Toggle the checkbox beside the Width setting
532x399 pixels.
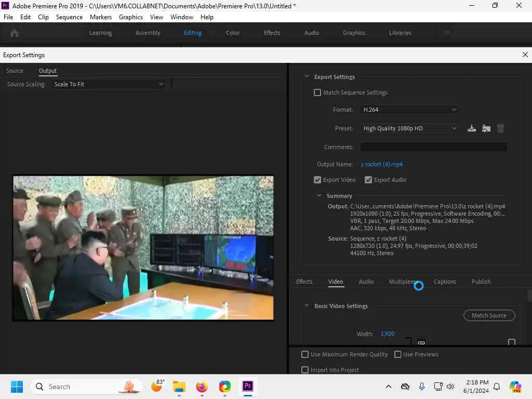512,342
